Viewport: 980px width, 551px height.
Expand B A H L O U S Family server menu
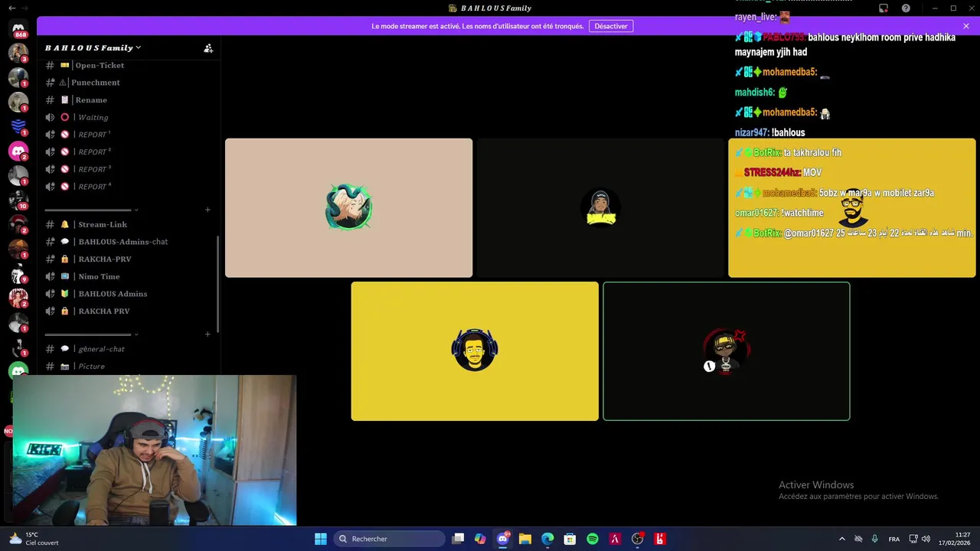(93, 47)
